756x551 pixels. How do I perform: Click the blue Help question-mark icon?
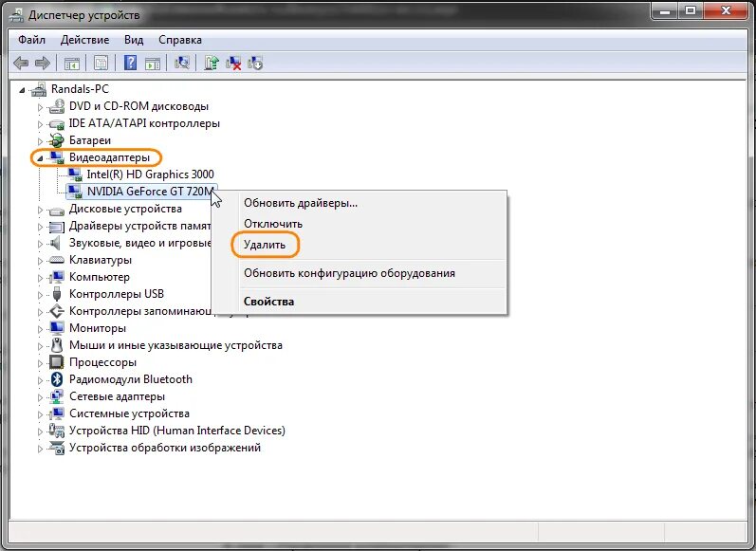pos(130,63)
